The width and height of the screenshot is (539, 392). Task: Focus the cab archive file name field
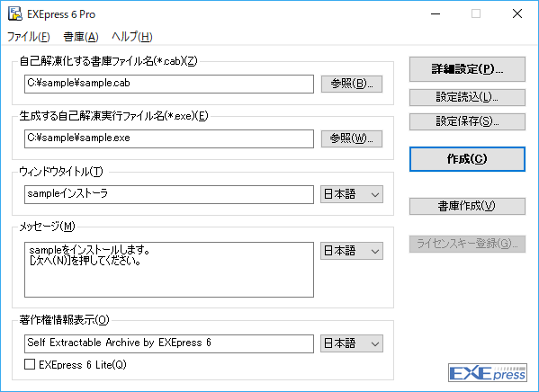coord(169,84)
